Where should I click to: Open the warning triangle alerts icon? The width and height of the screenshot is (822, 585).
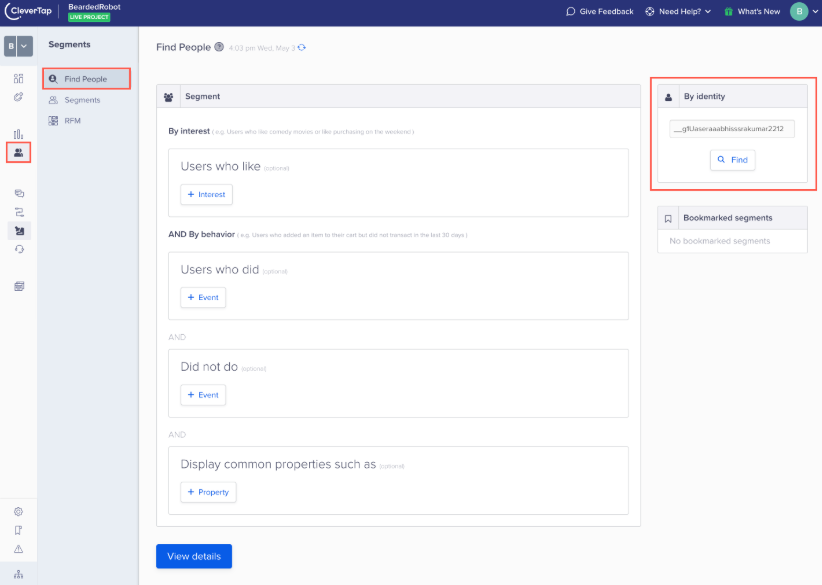click(18, 549)
